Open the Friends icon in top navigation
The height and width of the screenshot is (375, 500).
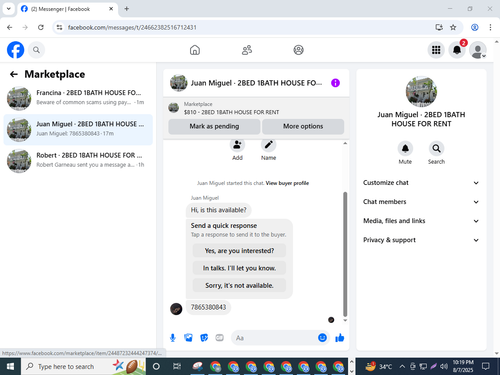247,50
